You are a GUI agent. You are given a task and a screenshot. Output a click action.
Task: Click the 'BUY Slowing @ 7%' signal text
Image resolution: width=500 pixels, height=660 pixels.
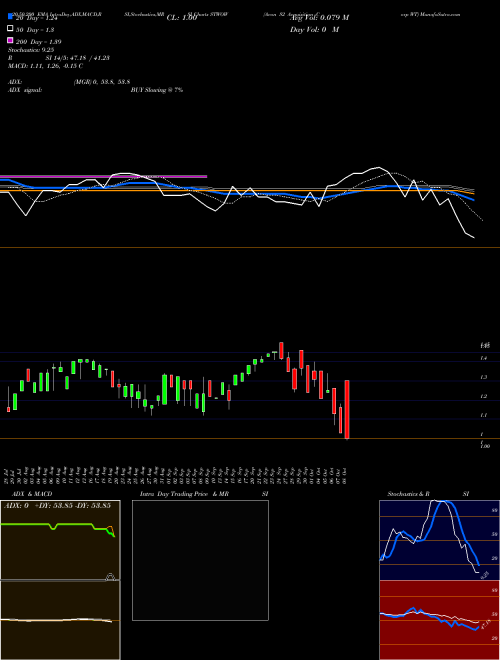pos(157,90)
